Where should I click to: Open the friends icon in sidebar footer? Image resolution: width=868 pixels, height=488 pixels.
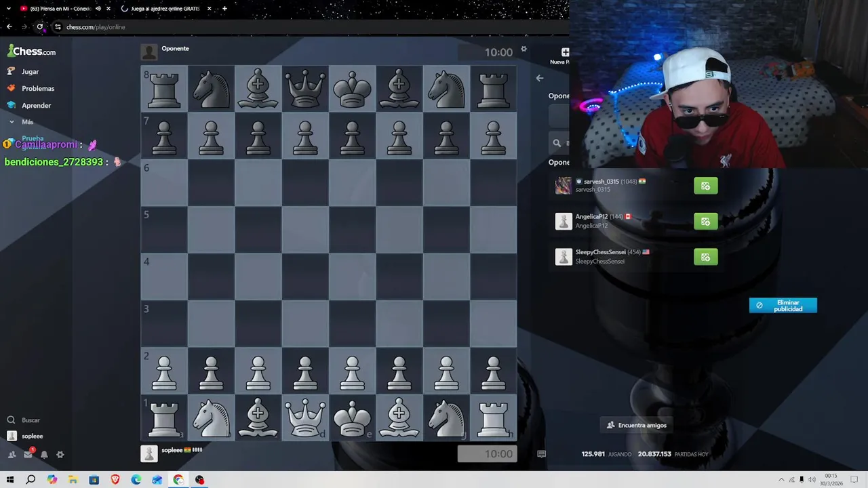(12, 455)
